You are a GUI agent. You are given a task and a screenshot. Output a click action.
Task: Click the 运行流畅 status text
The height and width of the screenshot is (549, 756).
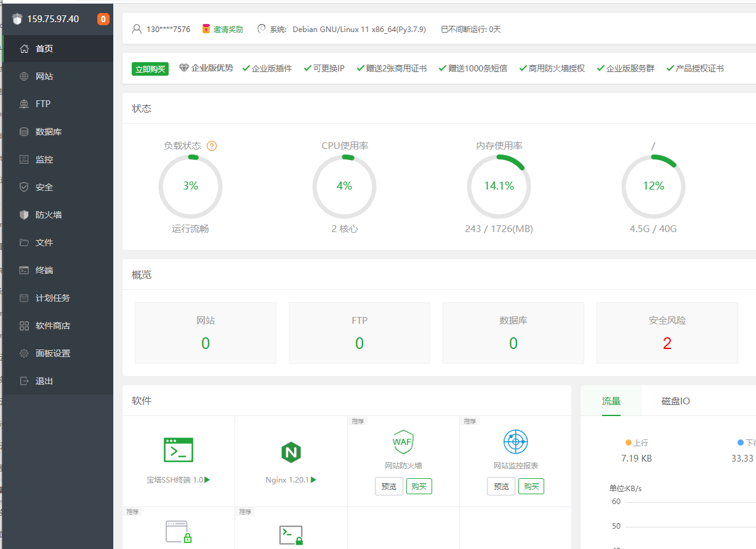190,229
